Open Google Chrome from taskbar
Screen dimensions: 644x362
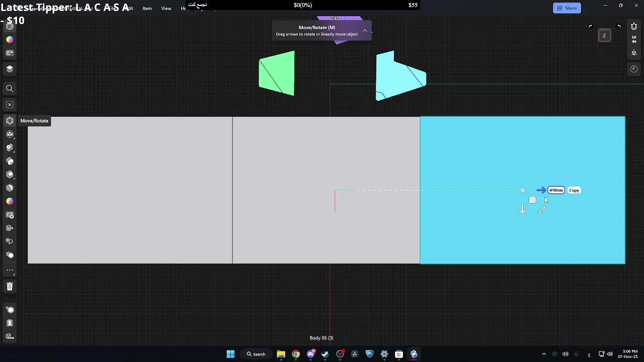[x=296, y=354]
